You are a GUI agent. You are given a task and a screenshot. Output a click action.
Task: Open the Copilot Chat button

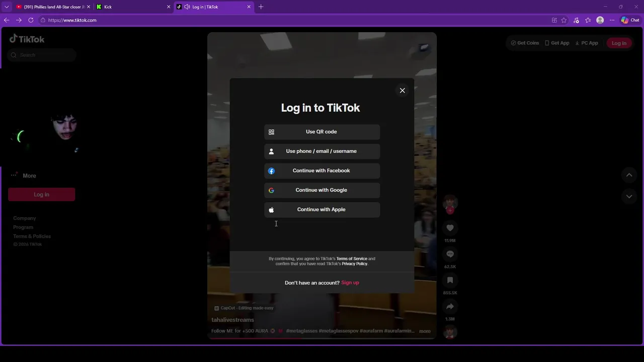[630, 20]
